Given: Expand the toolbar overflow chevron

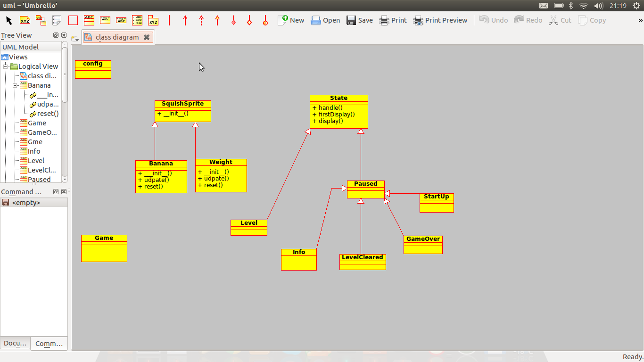Looking at the screenshot, I should [640, 21].
